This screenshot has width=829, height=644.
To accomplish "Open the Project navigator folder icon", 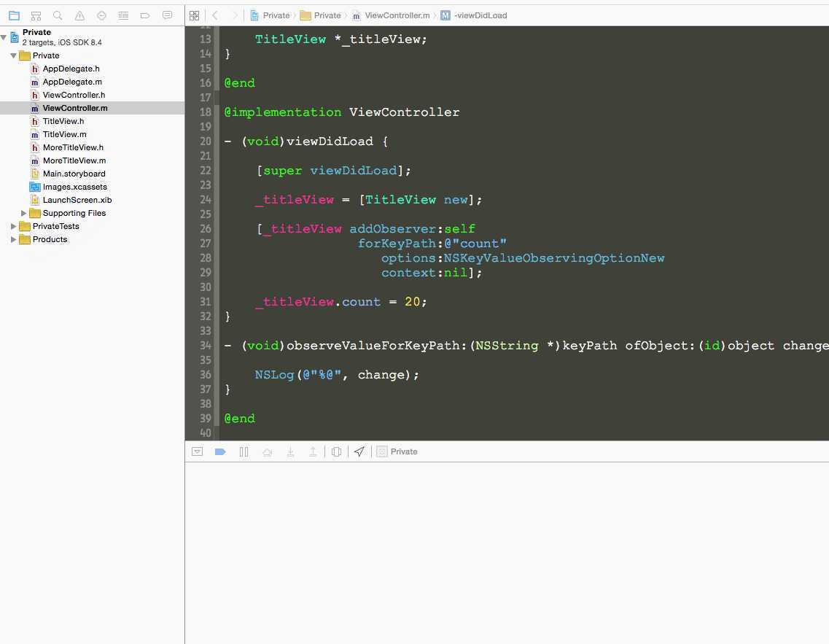I will (15, 15).
